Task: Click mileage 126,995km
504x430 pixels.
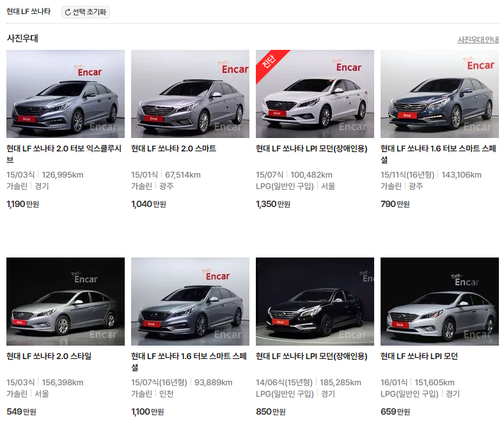Action: [x=62, y=174]
